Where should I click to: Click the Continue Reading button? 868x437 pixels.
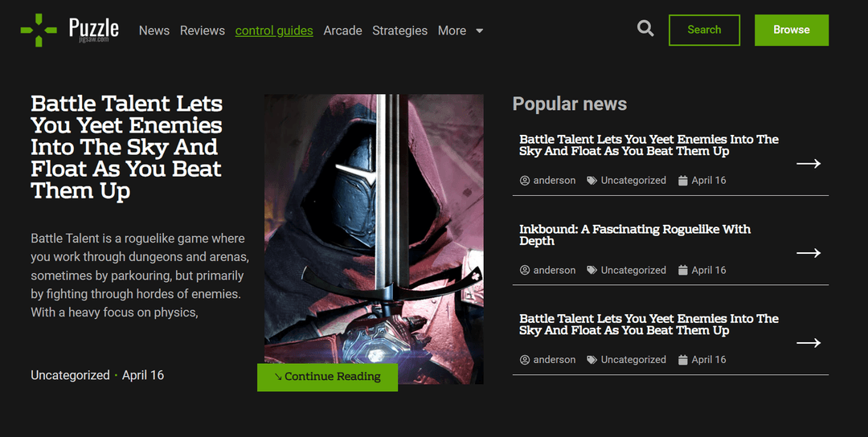(327, 377)
